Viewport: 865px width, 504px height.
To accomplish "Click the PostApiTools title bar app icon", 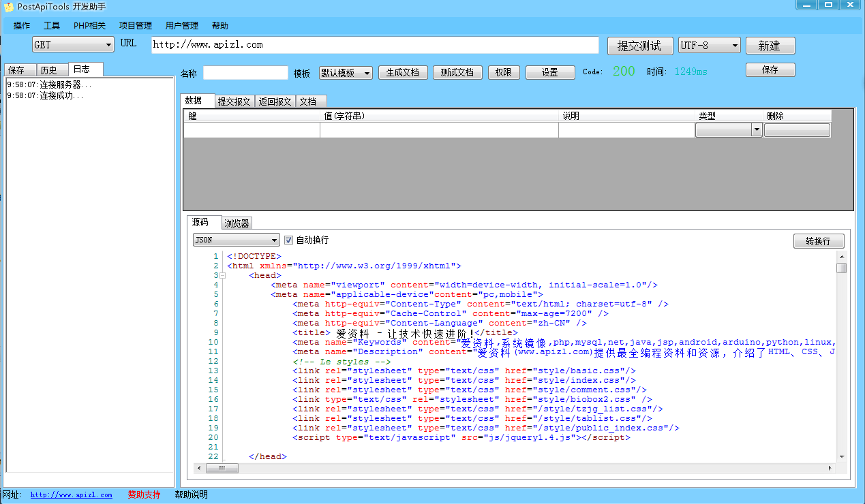I will click(x=9, y=7).
